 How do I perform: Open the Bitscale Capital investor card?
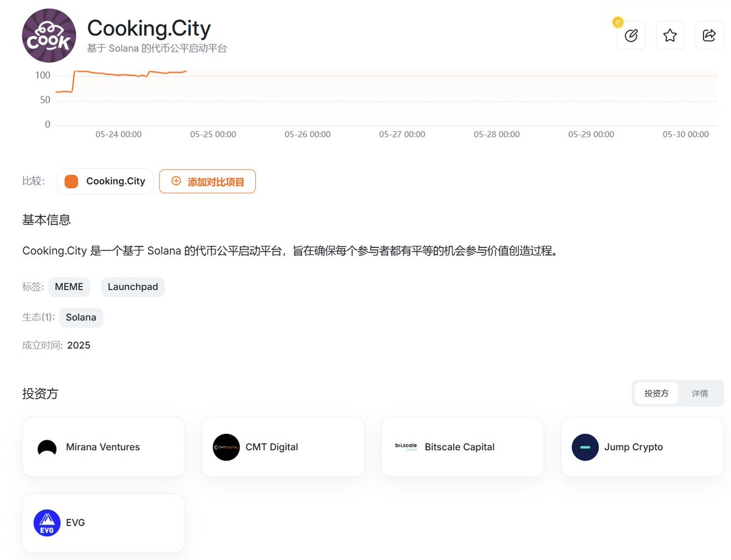coord(462,447)
